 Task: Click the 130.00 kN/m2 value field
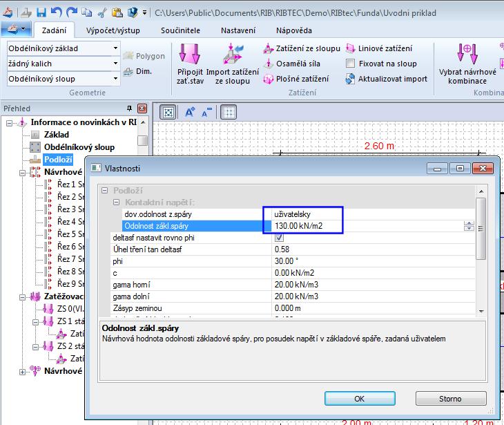tap(367, 226)
